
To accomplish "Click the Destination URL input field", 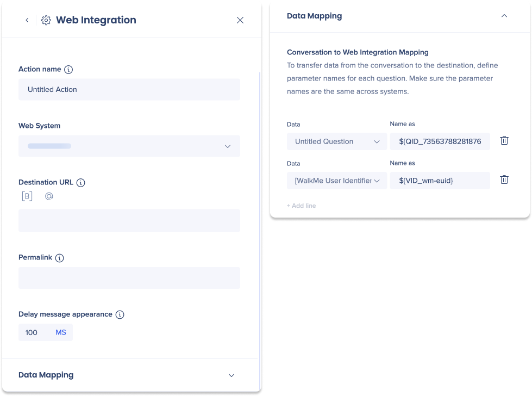I will (129, 221).
